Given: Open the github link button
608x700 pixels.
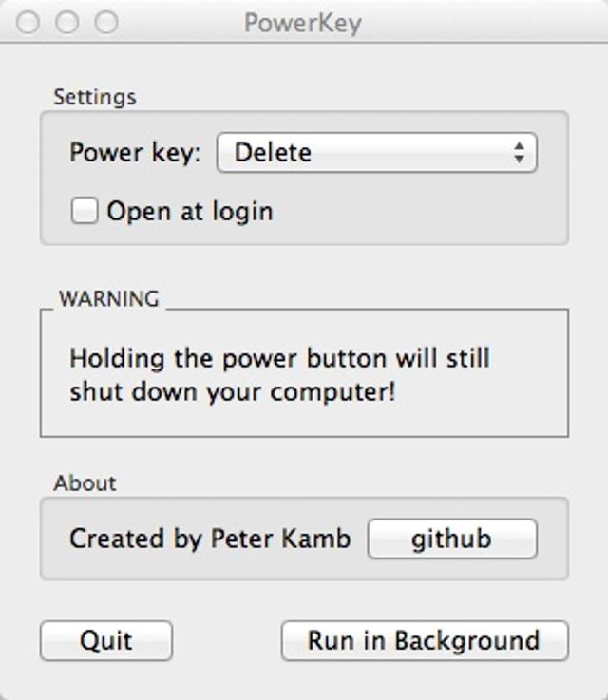Looking at the screenshot, I should [x=451, y=539].
